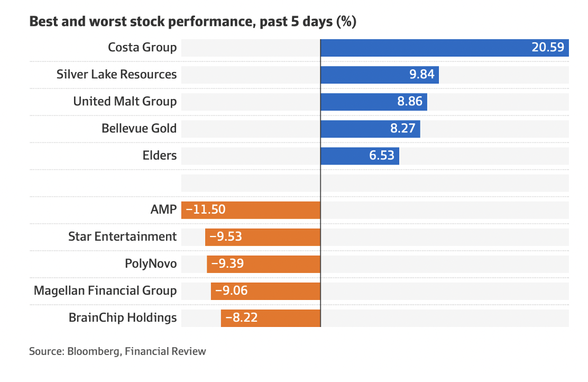Click the Bellevue Gold 8.27 bar
Viewport: 588px width, 382px height.
(x=370, y=129)
